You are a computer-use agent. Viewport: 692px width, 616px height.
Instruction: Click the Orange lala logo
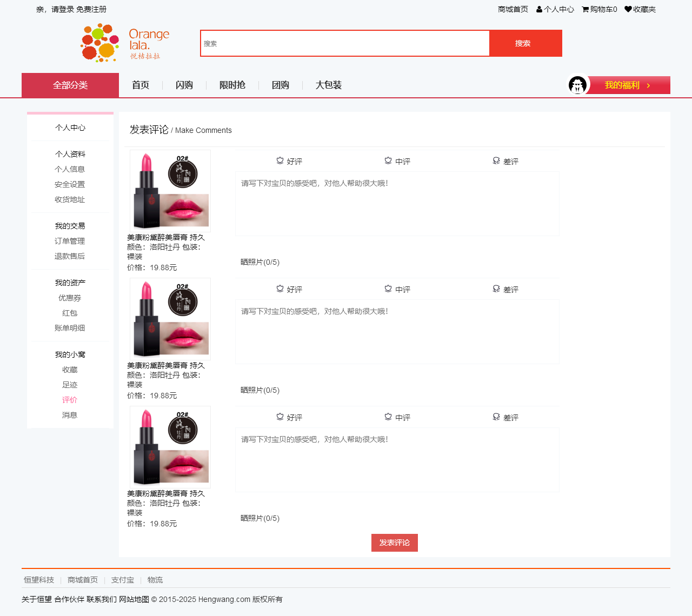[x=125, y=43]
